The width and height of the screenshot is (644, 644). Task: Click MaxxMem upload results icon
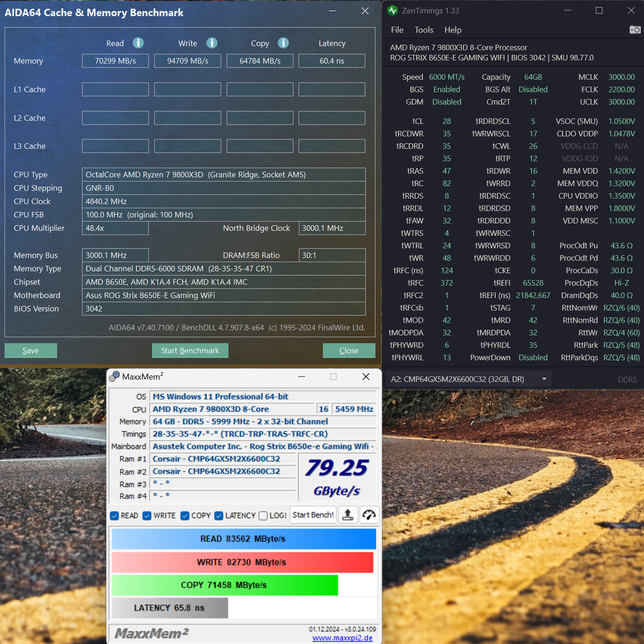point(348,515)
